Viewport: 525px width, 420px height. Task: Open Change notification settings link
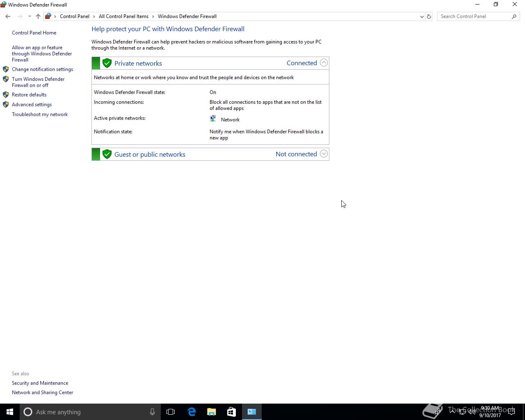click(42, 69)
